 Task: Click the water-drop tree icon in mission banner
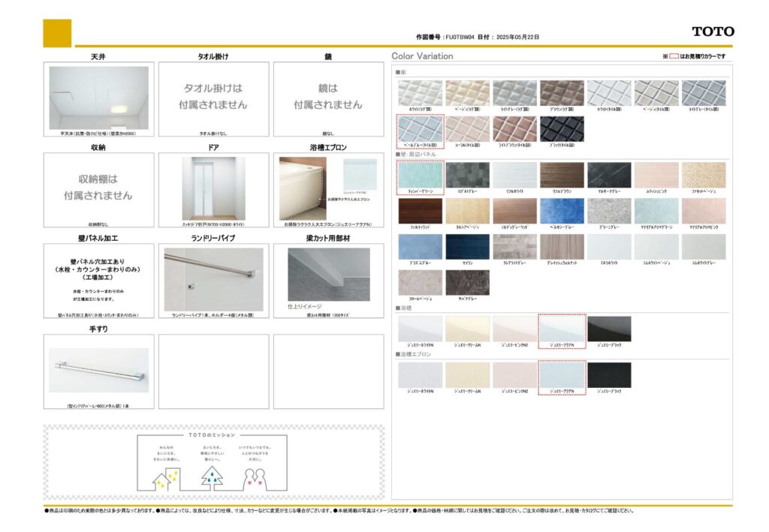click(x=212, y=479)
